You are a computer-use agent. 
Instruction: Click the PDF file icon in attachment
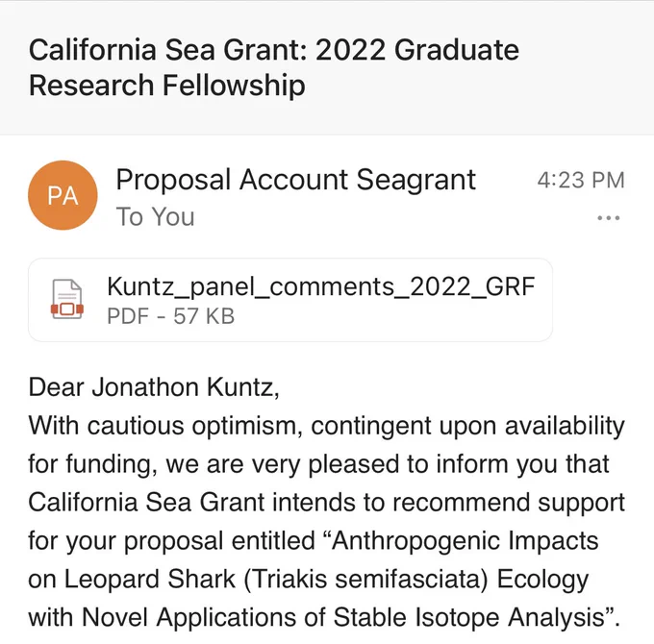(66, 299)
